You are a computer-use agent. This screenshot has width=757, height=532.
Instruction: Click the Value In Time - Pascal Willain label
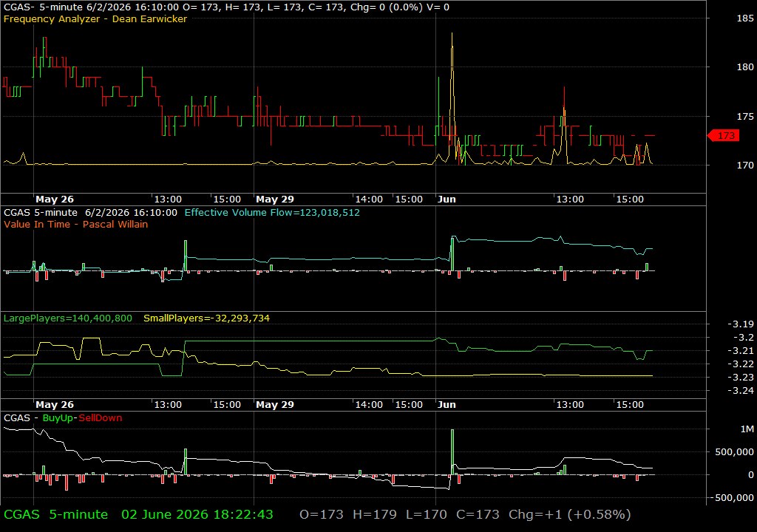[x=76, y=224]
